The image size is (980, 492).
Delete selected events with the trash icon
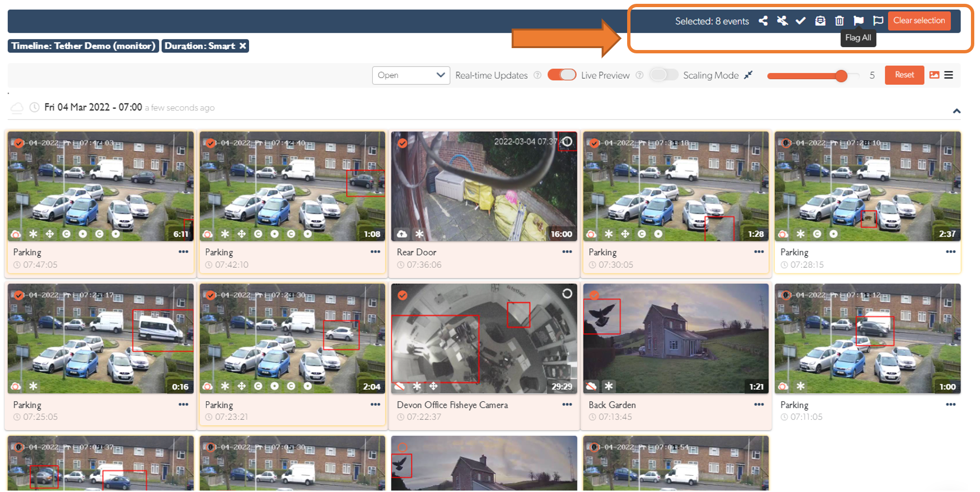tap(839, 21)
